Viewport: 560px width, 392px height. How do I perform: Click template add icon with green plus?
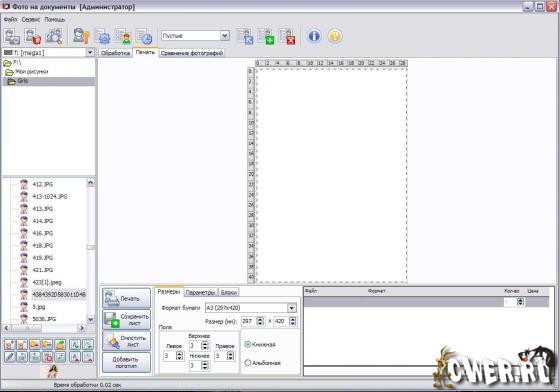[266, 36]
